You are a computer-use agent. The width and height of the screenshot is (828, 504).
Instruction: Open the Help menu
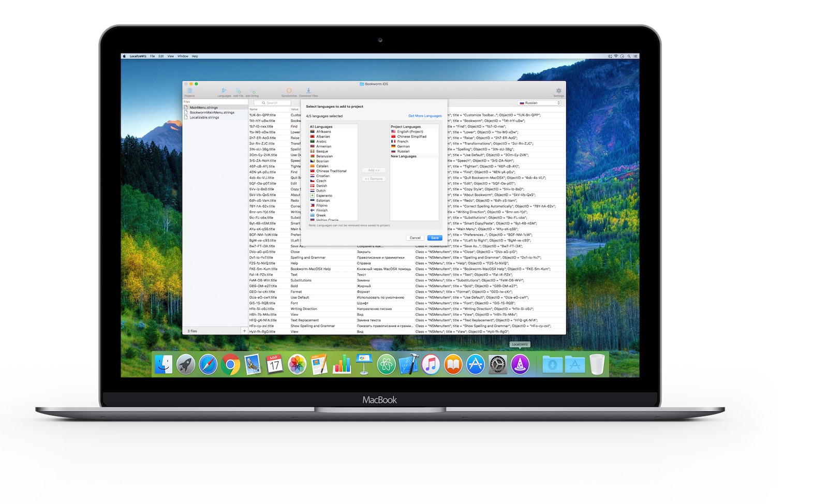tap(195, 56)
